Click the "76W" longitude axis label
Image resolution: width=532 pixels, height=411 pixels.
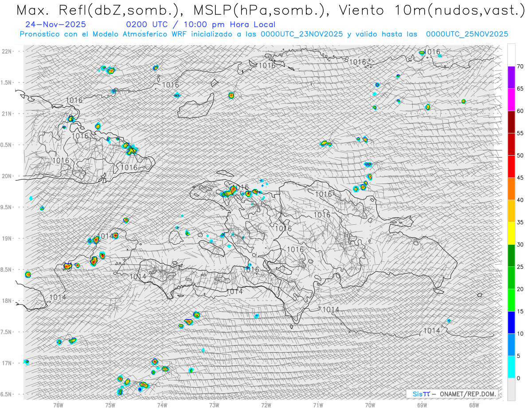point(58,405)
